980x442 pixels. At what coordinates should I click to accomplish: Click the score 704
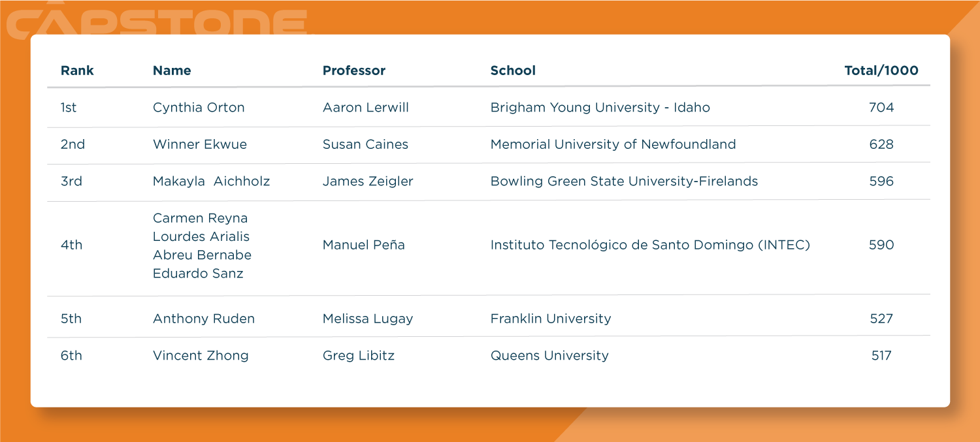[881, 108]
